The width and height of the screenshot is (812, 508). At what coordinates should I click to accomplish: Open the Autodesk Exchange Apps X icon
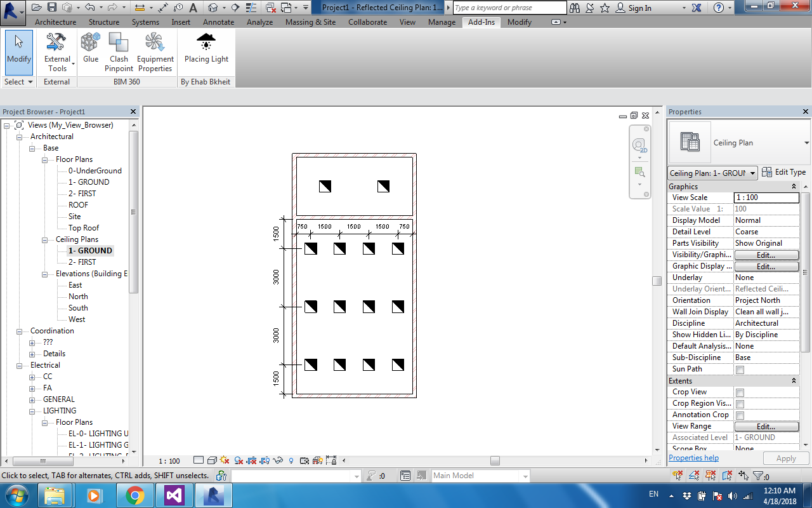pyautogui.click(x=697, y=8)
